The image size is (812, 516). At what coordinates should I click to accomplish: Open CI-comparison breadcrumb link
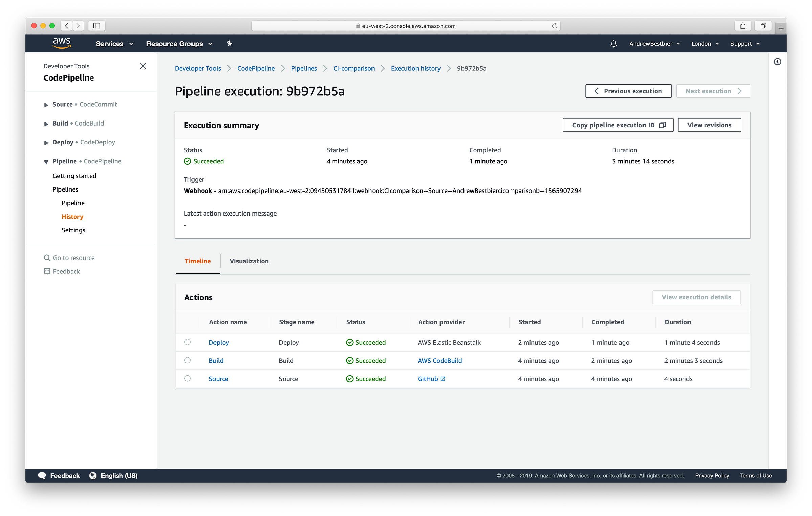354,68
